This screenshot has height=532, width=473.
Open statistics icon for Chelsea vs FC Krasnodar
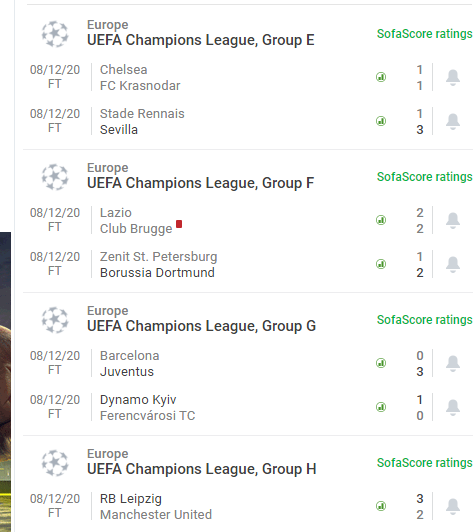point(381,77)
